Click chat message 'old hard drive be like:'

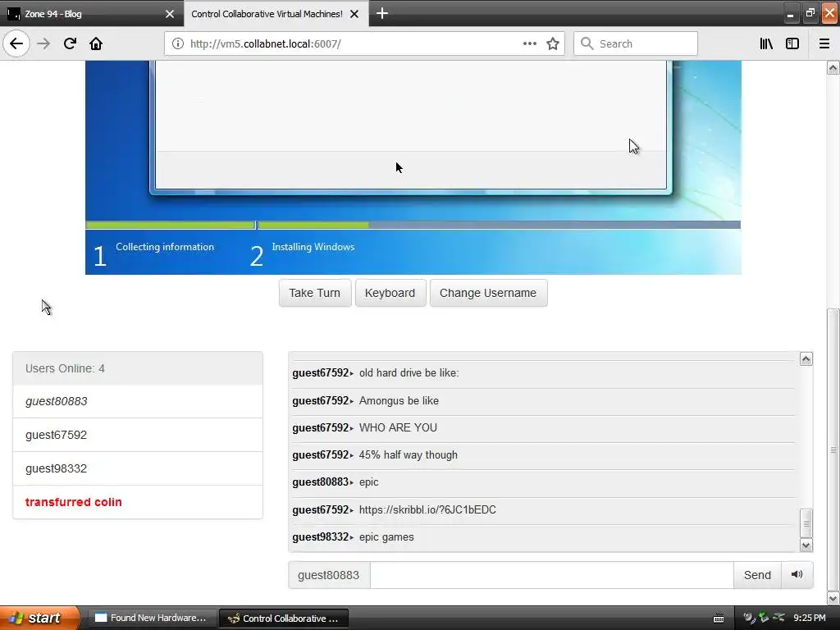pyautogui.click(x=409, y=373)
